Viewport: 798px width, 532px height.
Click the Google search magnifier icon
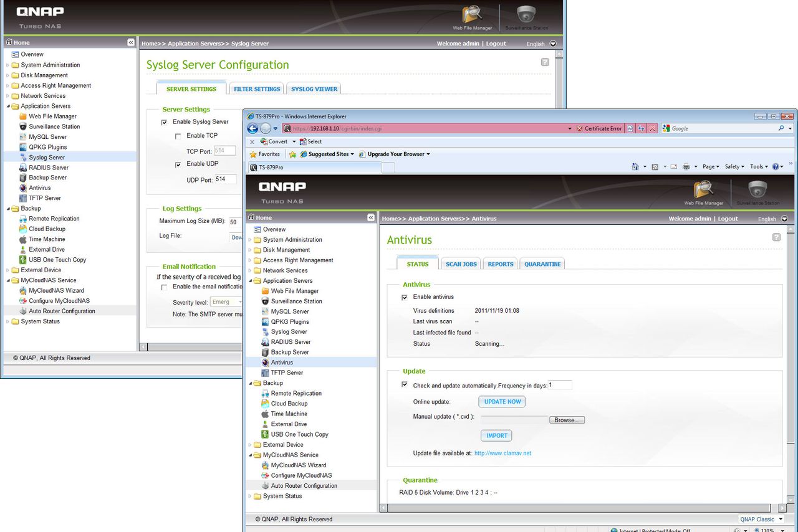[781, 128]
